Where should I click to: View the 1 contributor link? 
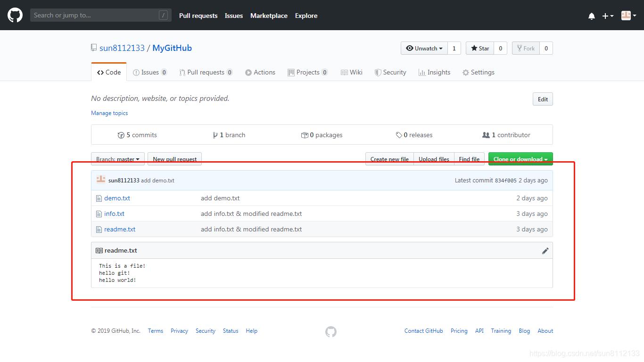click(x=506, y=135)
